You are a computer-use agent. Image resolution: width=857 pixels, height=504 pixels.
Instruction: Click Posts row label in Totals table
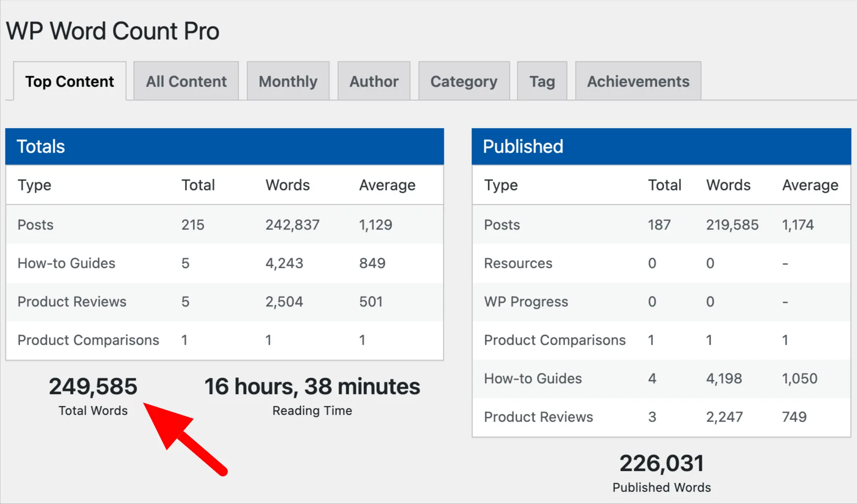tap(36, 225)
